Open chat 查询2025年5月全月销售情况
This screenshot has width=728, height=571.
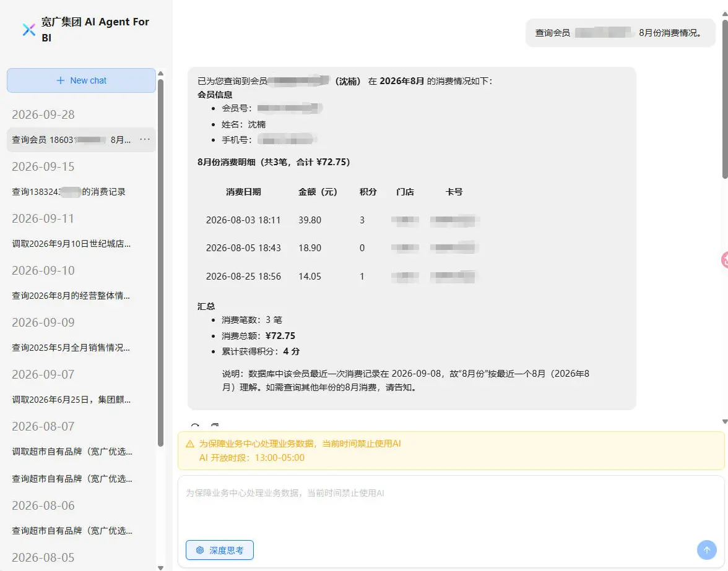[x=71, y=348]
